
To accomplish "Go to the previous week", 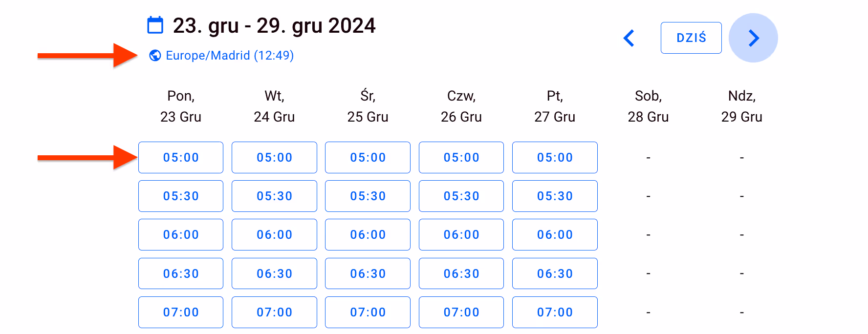I will [629, 38].
